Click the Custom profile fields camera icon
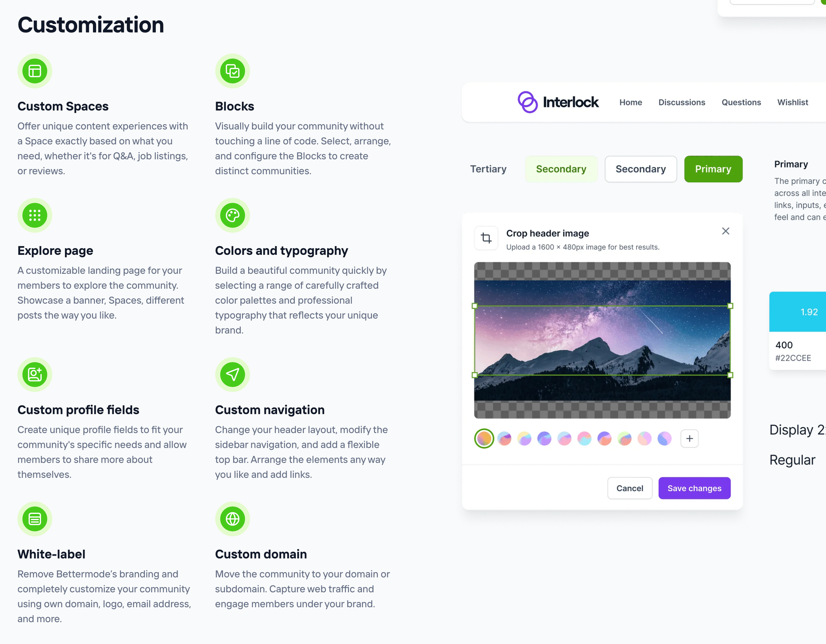 tap(35, 374)
